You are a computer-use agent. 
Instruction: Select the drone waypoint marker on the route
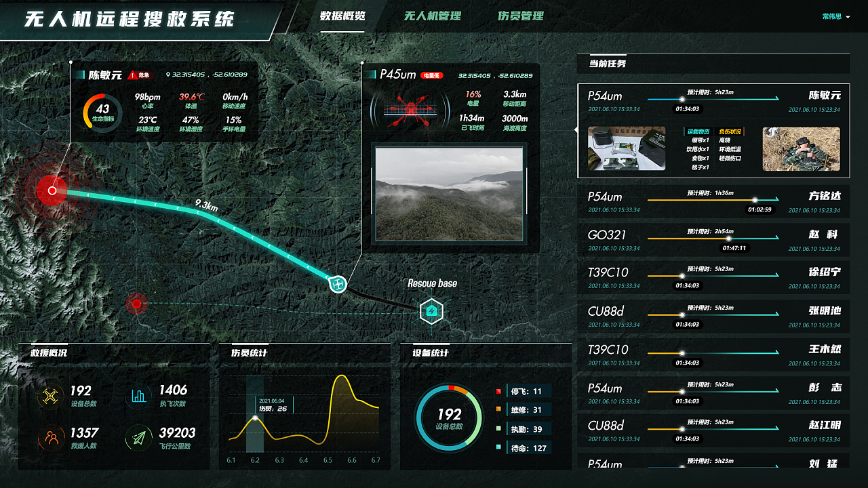[337, 285]
